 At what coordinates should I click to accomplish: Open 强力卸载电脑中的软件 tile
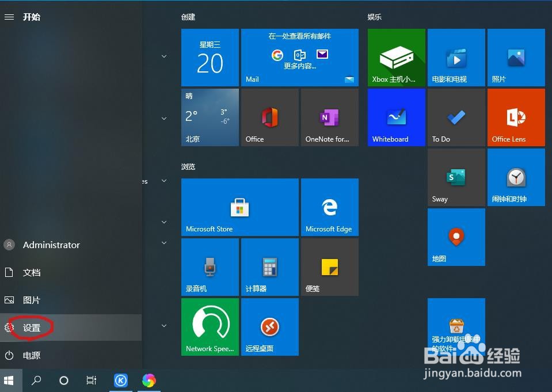[x=456, y=327]
